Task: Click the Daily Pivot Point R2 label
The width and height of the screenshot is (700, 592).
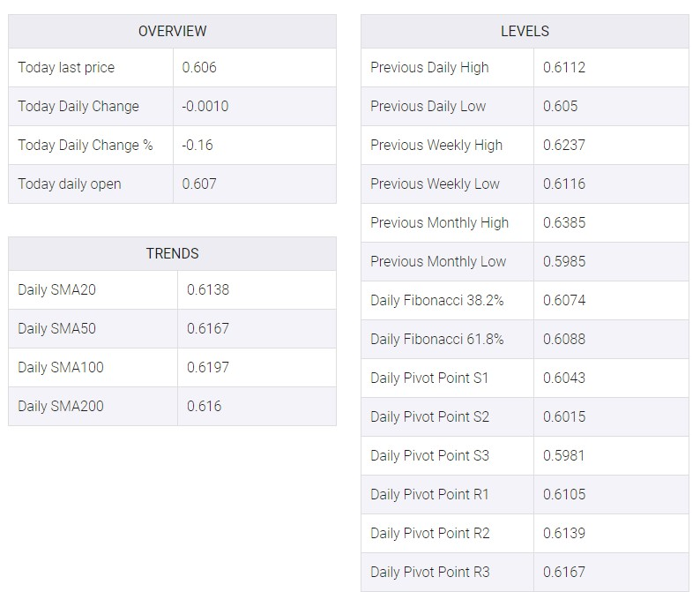Action: [x=430, y=533]
